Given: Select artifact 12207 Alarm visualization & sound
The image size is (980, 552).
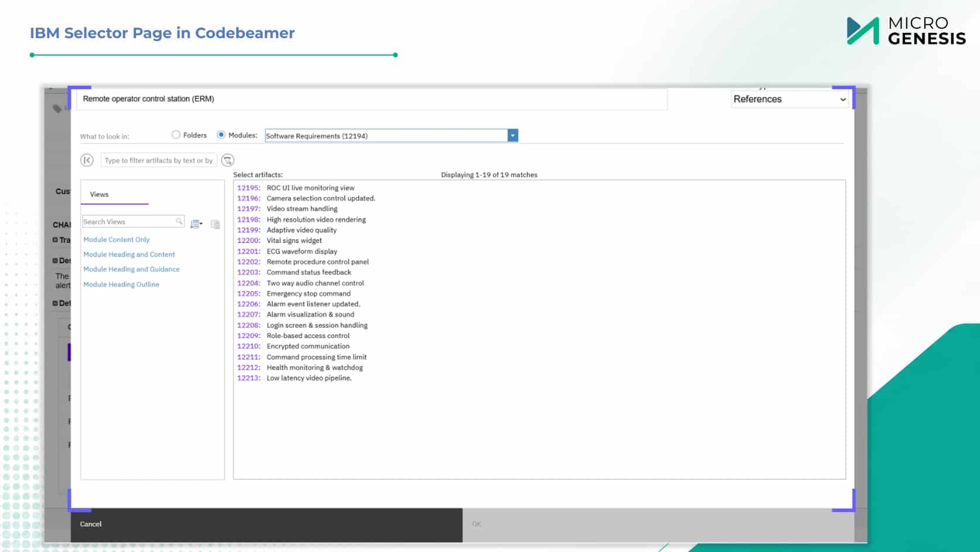Looking at the screenshot, I should (x=295, y=314).
